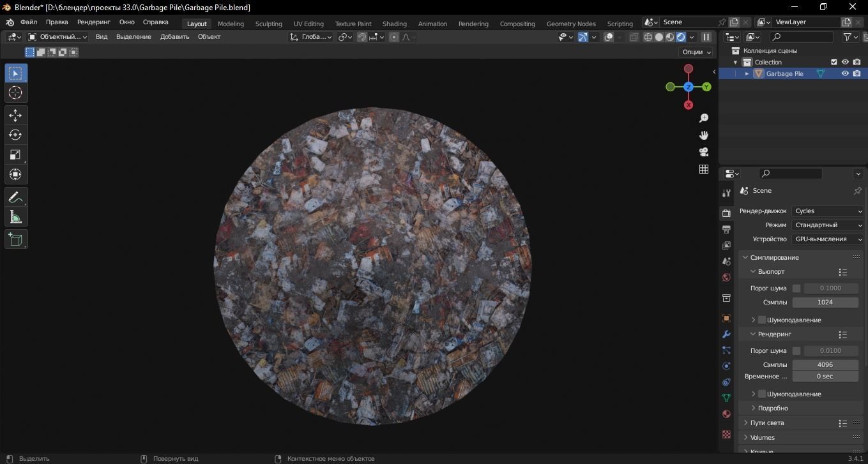Open the GPU-вычисления device dropdown
The width and height of the screenshot is (868, 464).
[828, 239]
